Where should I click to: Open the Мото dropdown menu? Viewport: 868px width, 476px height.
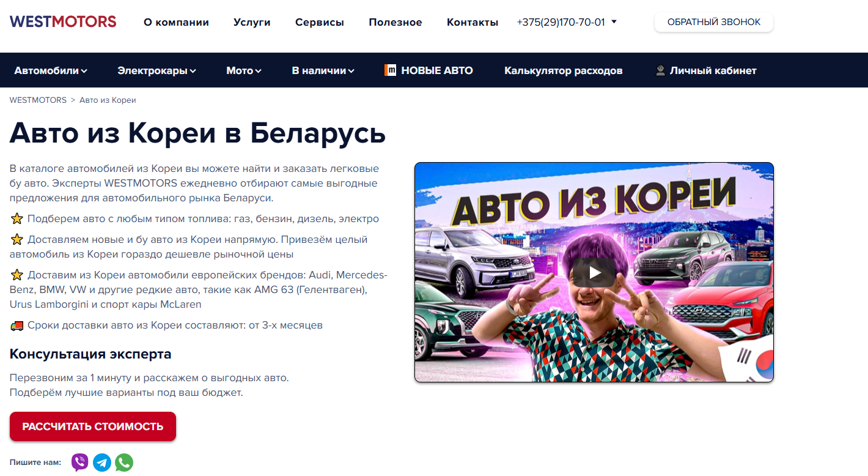pyautogui.click(x=243, y=70)
